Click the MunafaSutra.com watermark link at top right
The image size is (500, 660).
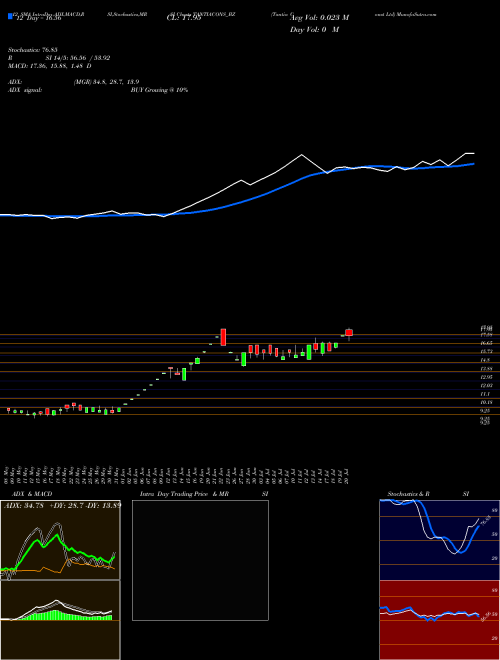pos(419,14)
